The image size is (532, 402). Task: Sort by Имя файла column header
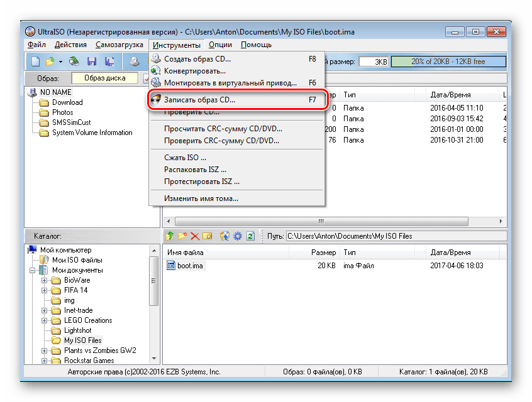(226, 253)
